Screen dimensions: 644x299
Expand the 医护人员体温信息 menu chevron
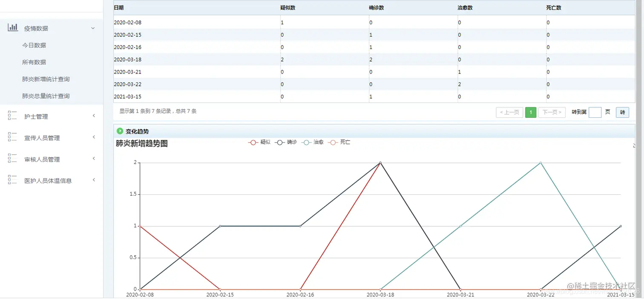click(x=94, y=180)
